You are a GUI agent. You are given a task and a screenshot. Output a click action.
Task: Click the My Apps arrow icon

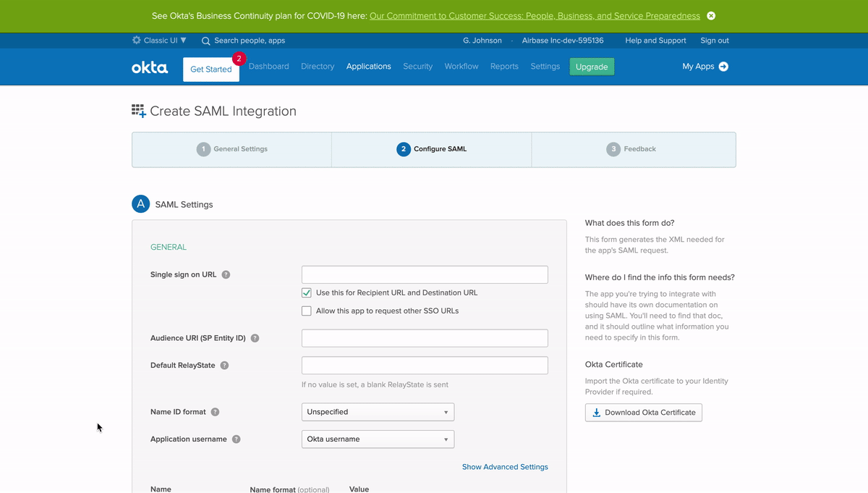pyautogui.click(x=723, y=67)
